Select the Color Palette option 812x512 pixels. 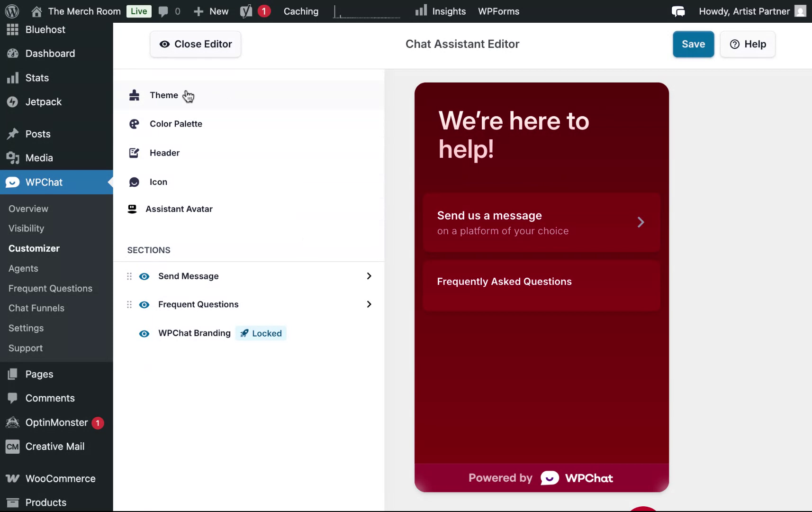(175, 124)
